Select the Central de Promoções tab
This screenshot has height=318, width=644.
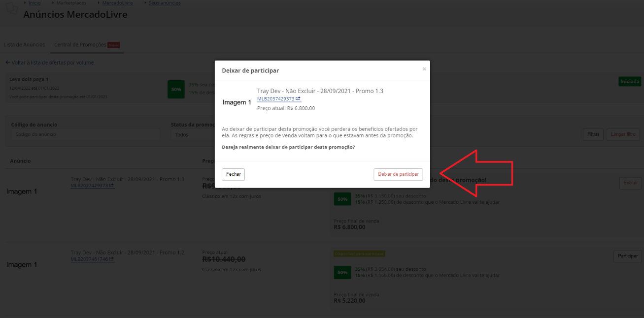(x=87, y=45)
